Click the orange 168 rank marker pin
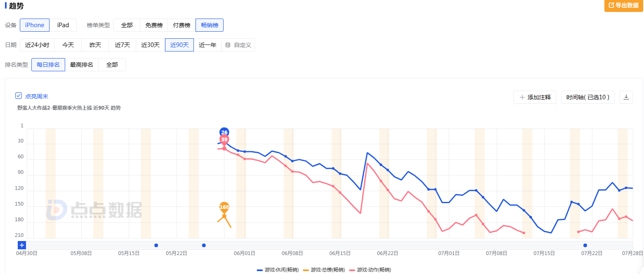 [x=224, y=207]
